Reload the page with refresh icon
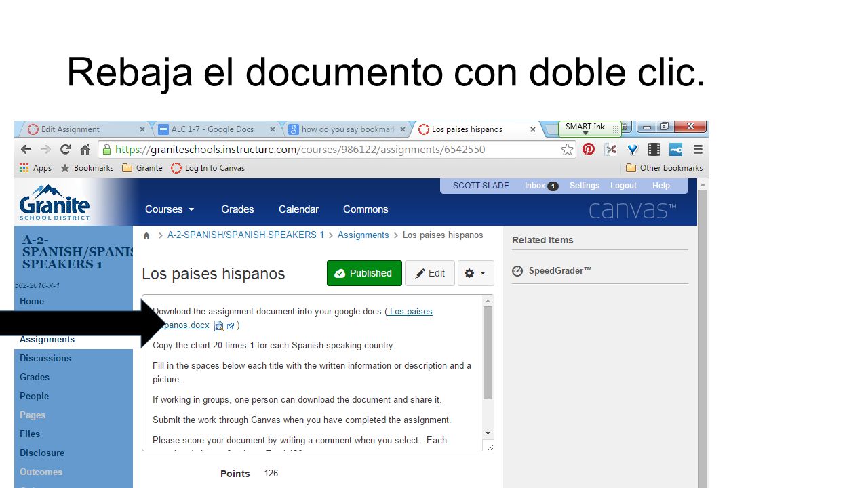This screenshot has height=488, width=868. (65, 150)
